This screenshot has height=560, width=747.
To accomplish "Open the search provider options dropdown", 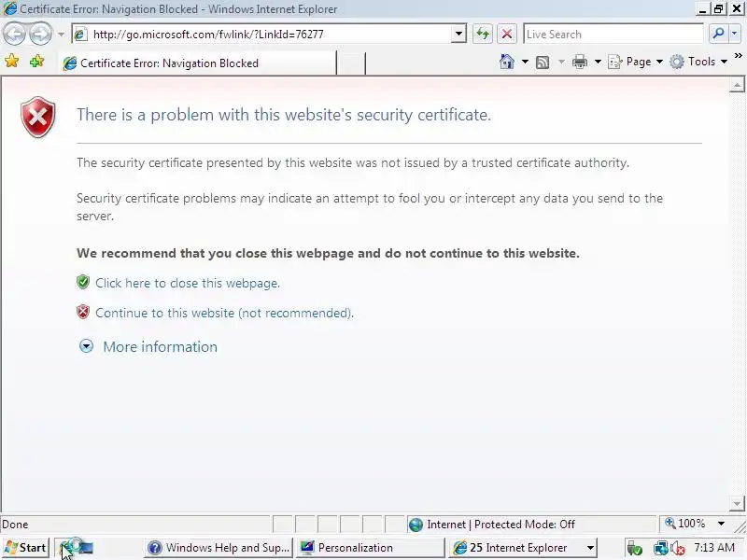I will point(735,34).
